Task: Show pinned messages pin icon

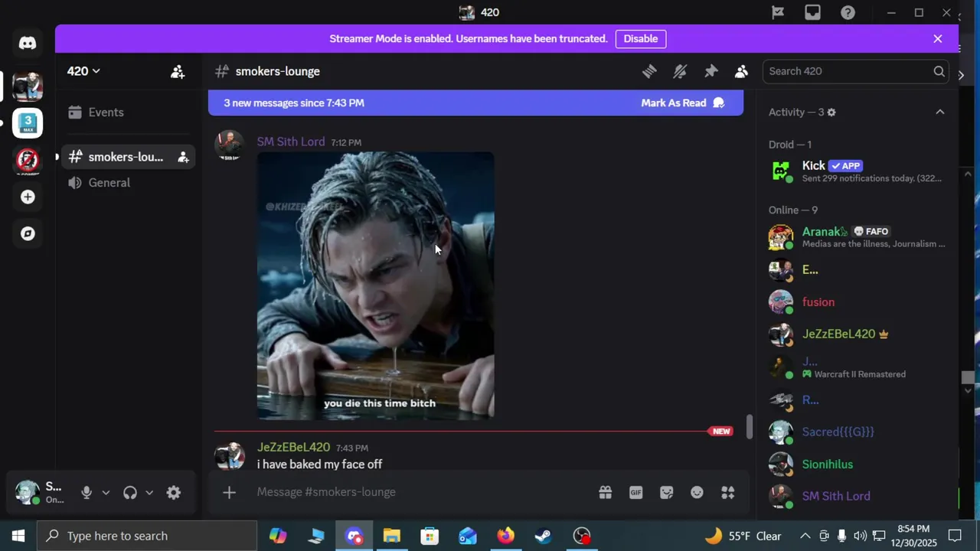Action: click(x=710, y=71)
